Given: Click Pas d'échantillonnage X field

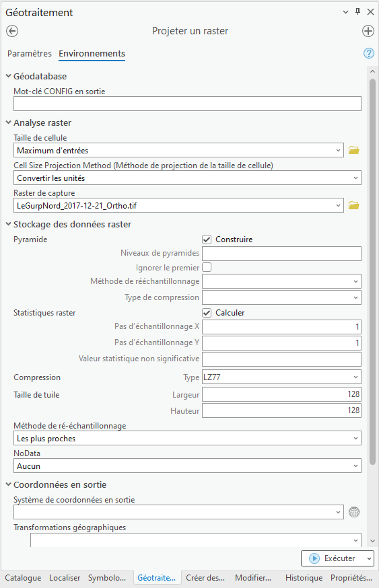Looking at the screenshot, I should (x=281, y=327).
